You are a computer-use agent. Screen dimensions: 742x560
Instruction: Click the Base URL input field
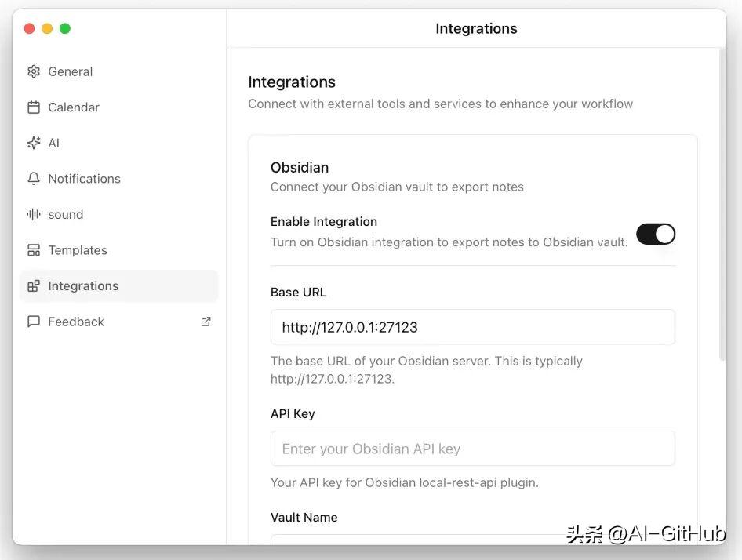point(473,327)
